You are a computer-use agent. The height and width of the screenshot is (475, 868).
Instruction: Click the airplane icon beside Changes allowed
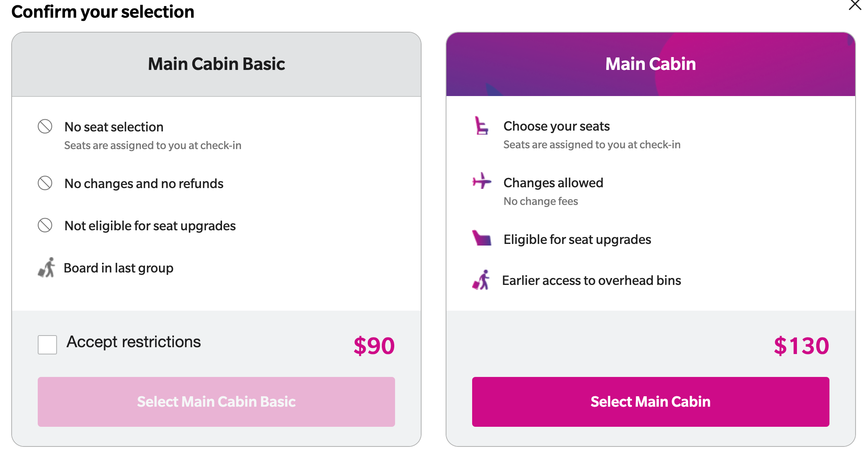click(x=482, y=181)
